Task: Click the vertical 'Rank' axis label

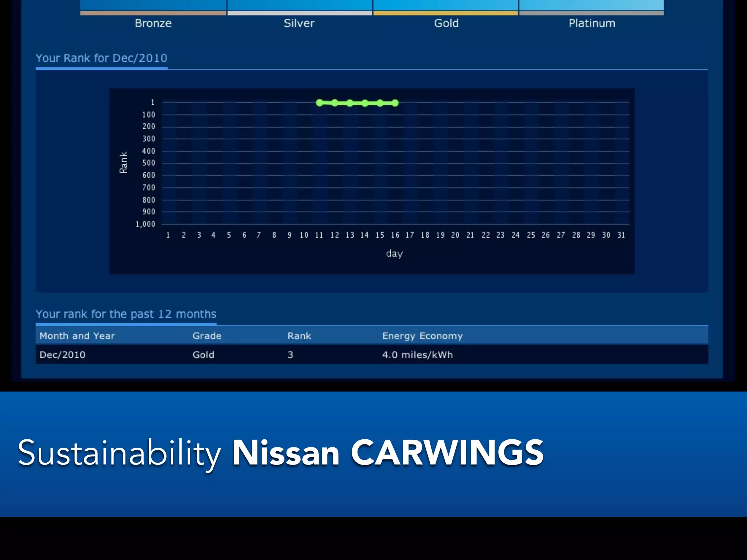Action: pyautogui.click(x=123, y=163)
